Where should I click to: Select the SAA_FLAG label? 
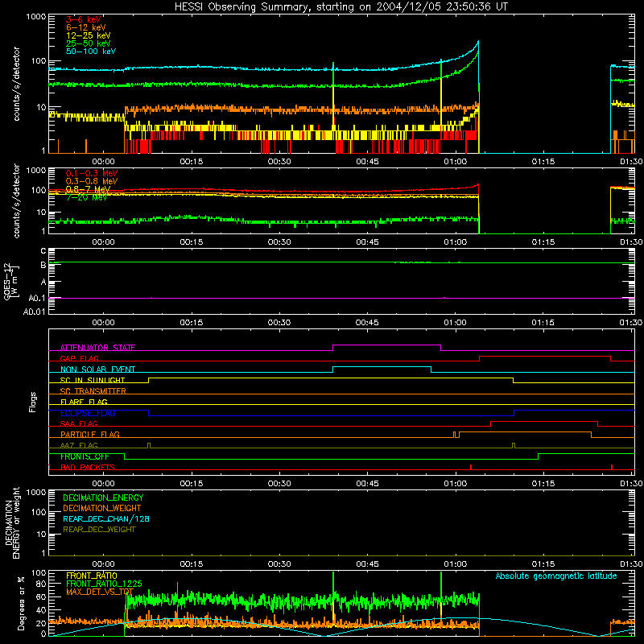[79, 423]
